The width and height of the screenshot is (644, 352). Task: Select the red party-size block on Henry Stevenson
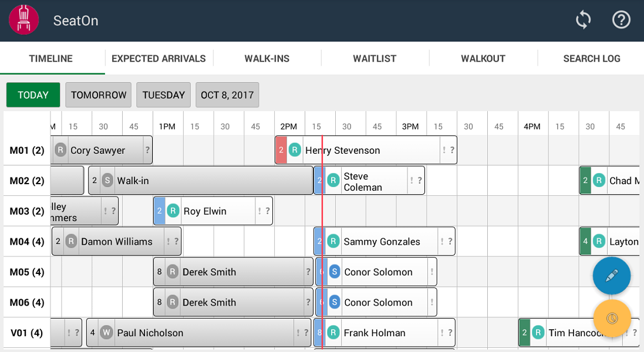coord(281,150)
